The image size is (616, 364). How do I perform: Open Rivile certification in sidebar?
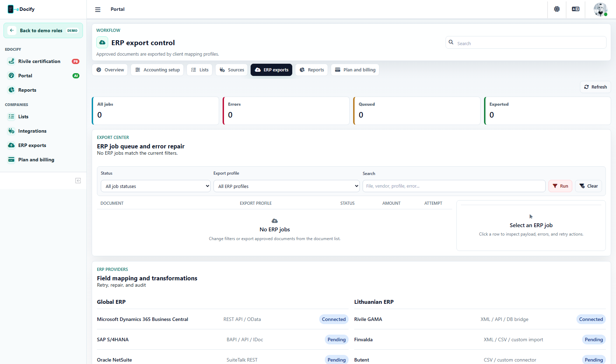pyautogui.click(x=43, y=61)
